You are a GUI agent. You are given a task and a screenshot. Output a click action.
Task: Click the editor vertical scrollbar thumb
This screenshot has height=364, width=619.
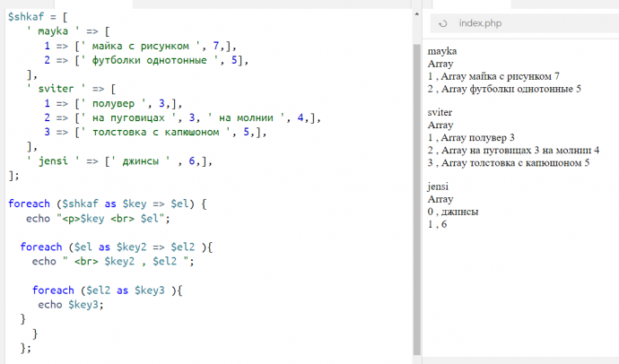point(417,199)
